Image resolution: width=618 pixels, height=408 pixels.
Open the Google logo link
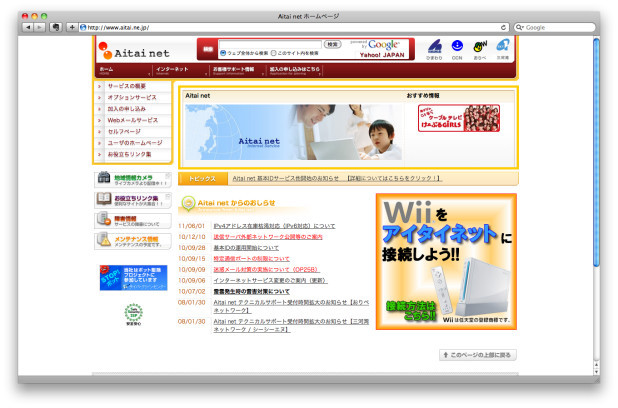pos(383,45)
